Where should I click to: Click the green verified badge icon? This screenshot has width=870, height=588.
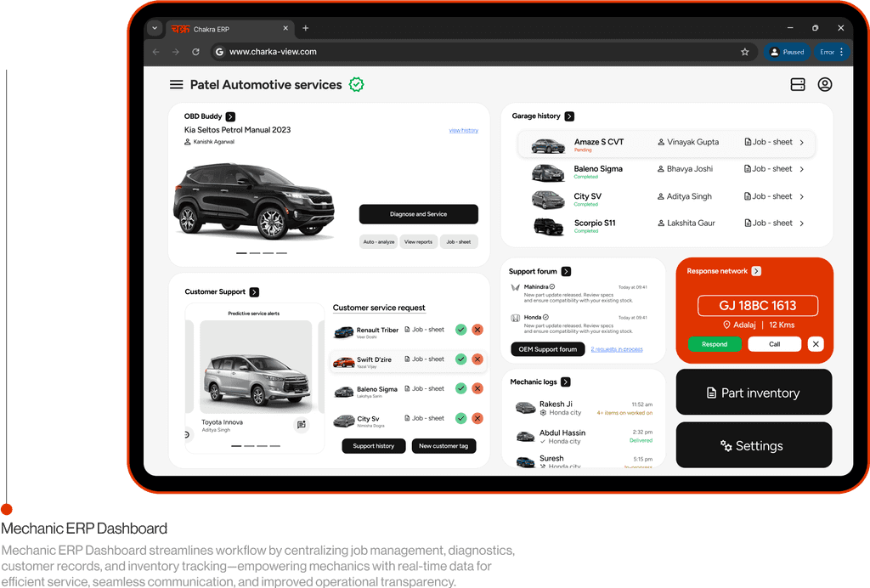click(356, 84)
